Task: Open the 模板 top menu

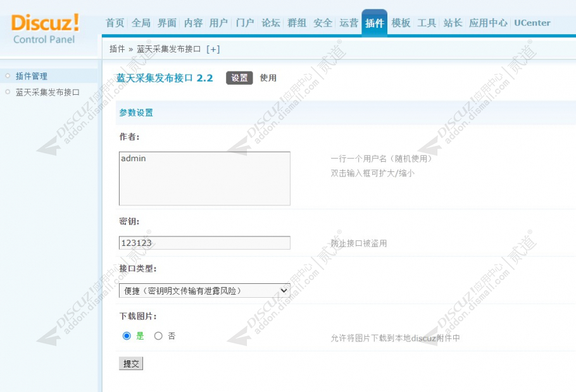Action: click(401, 23)
